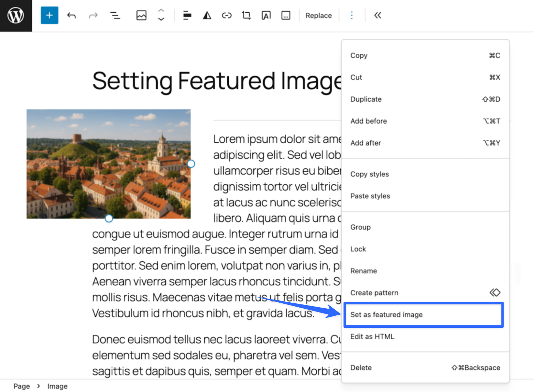Move the image block up

click(x=161, y=11)
